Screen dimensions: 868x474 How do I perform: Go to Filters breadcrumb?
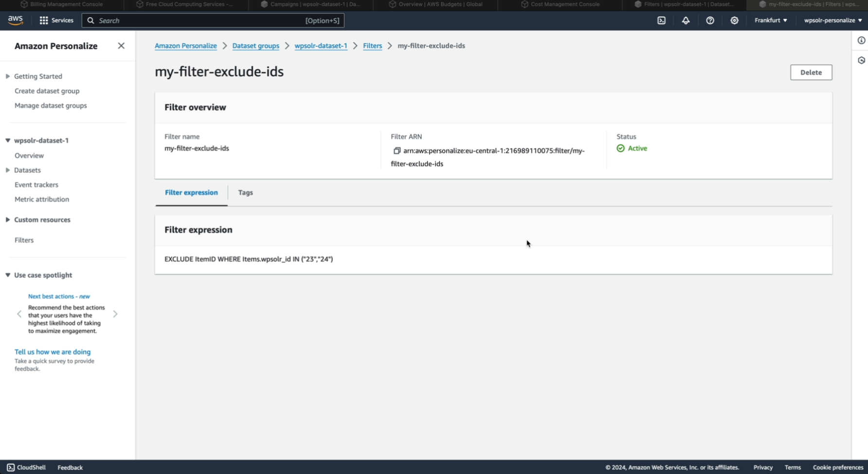(x=373, y=46)
